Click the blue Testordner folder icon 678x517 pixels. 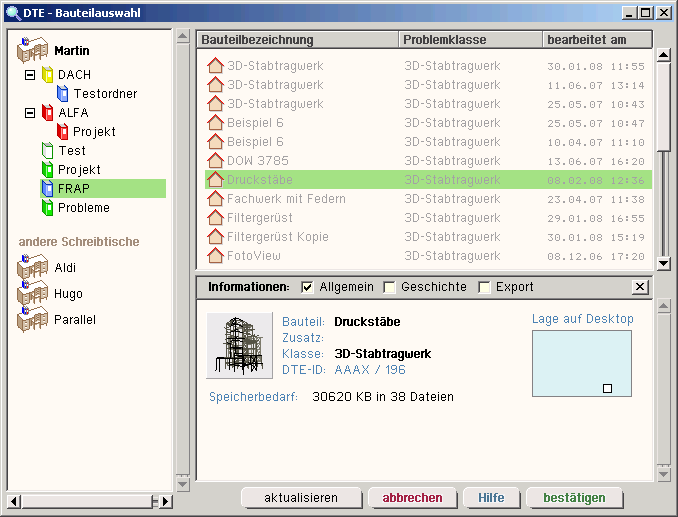point(63,94)
